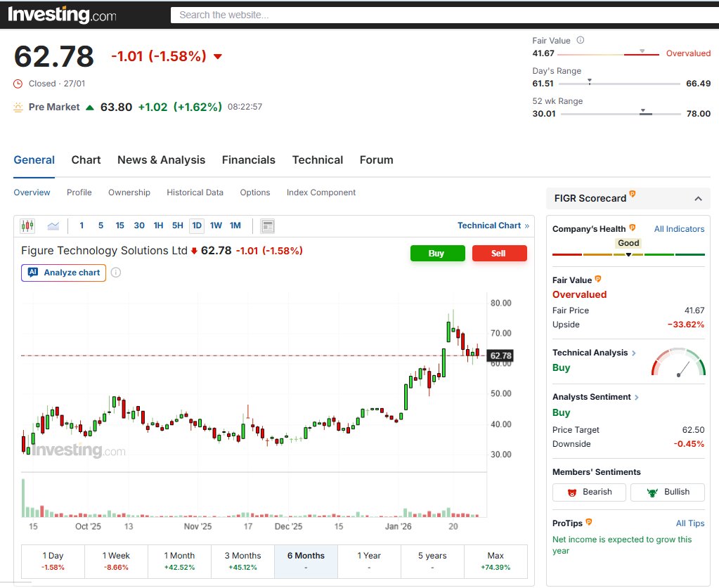Select the 1 Week range
Viewport: 719px width, 588px height.
coord(116,561)
